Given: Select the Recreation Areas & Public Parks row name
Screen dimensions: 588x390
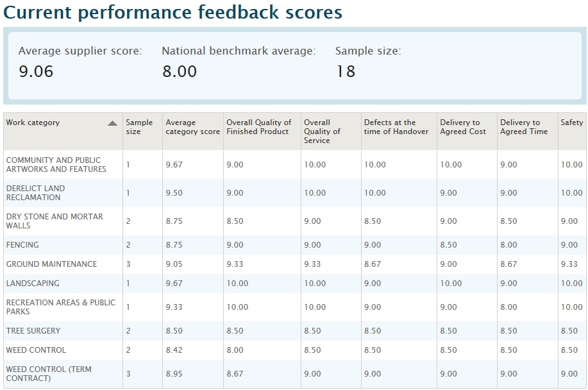Looking at the screenshot, I should (x=61, y=307).
